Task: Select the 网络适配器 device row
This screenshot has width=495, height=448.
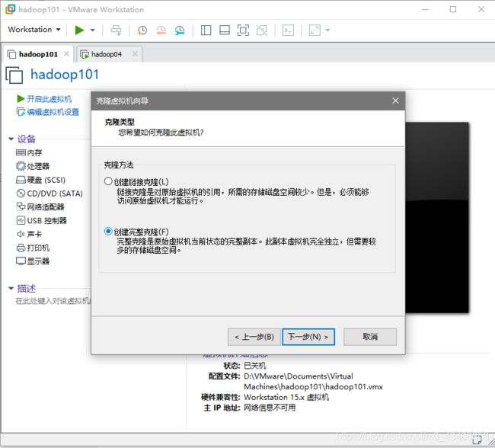Action: click(x=40, y=207)
